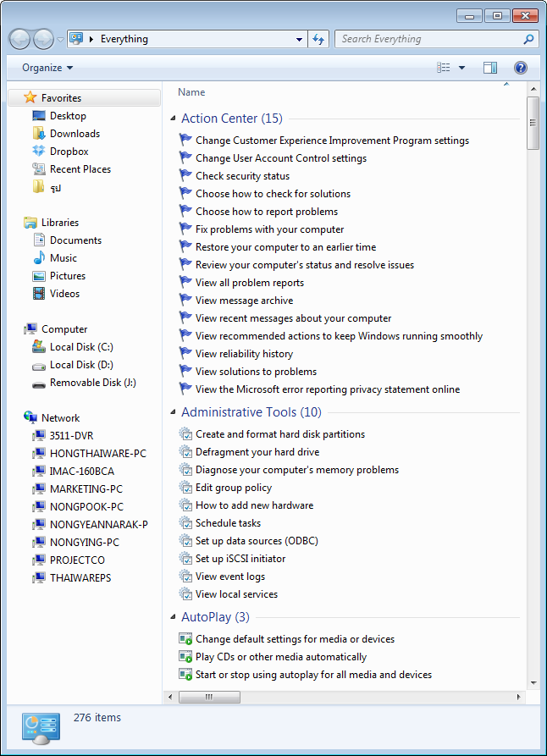Click the Documents library icon
The height and width of the screenshot is (756, 547).
pos(39,240)
